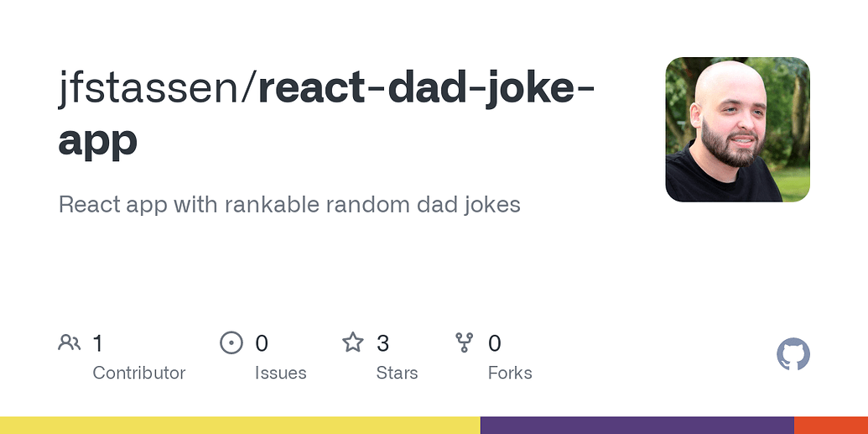The width and height of the screenshot is (868, 434).
Task: Click the Forks label
Action: point(510,373)
